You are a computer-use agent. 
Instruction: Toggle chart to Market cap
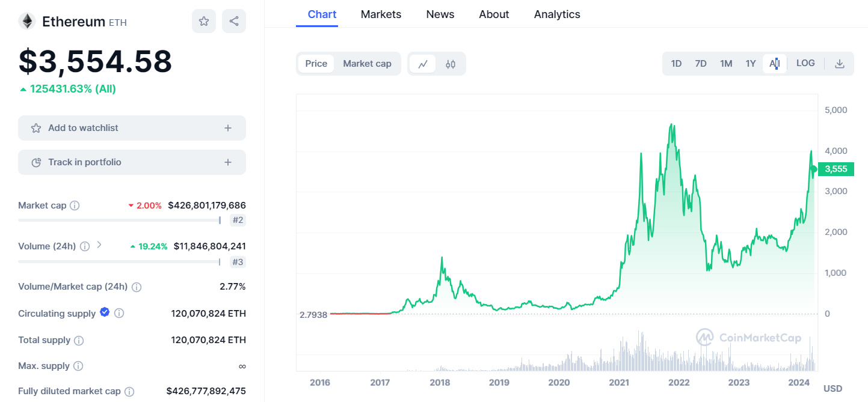point(367,64)
